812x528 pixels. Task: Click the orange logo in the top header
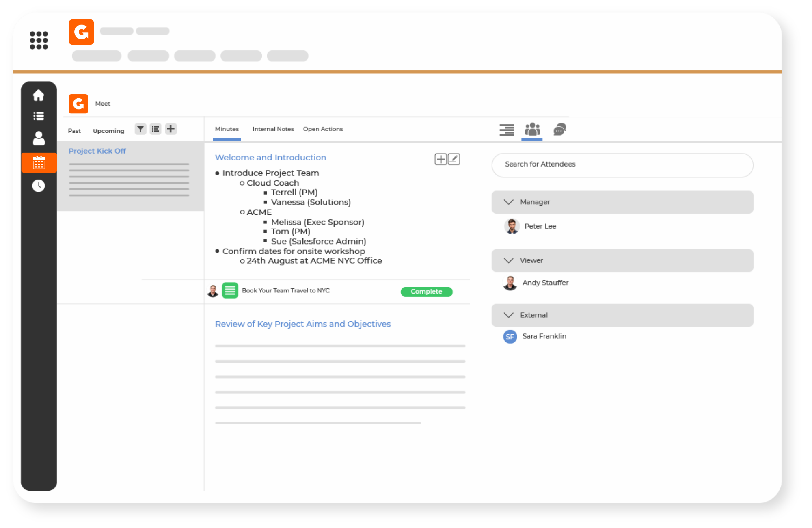click(x=81, y=32)
